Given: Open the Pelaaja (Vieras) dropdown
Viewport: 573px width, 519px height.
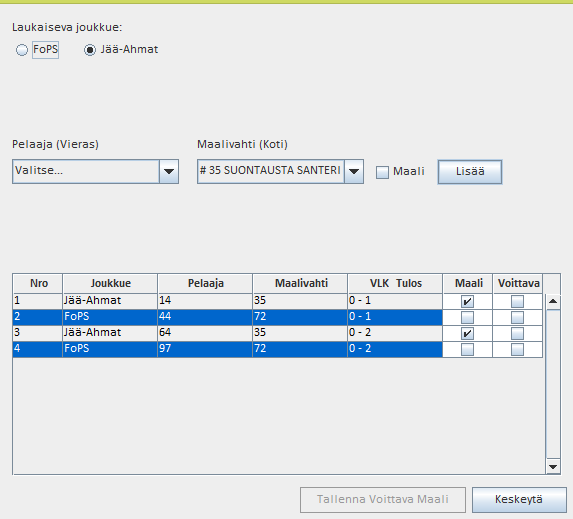Looking at the screenshot, I should [95, 171].
